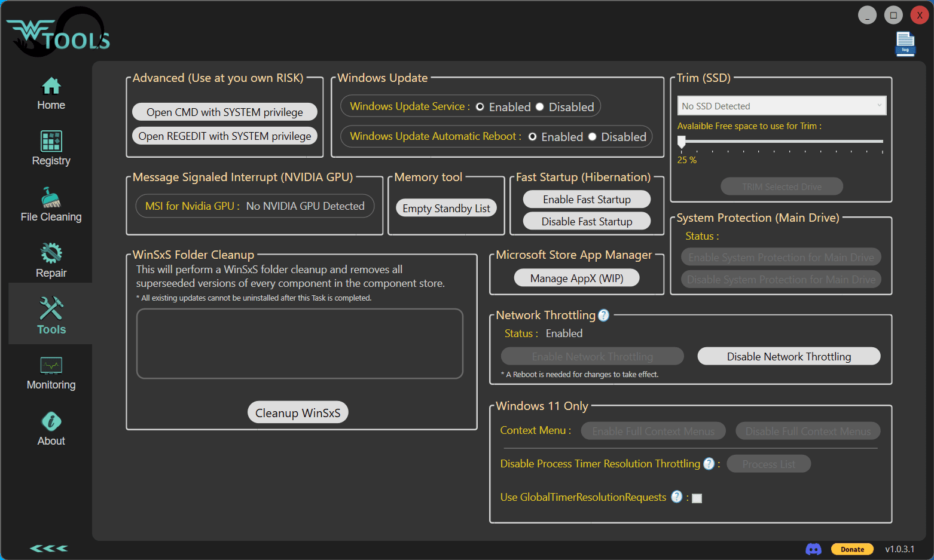Open the log file icon
The height and width of the screenshot is (560, 934).
[x=905, y=44]
